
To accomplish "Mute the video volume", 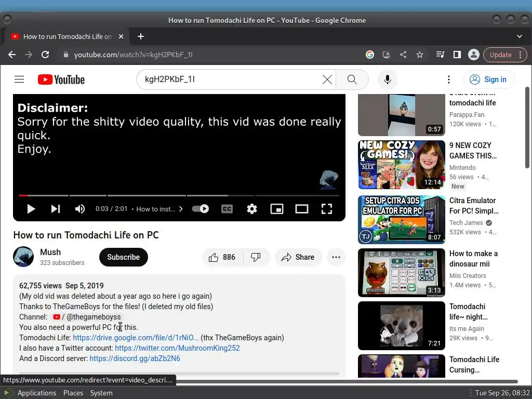I will 79,209.
